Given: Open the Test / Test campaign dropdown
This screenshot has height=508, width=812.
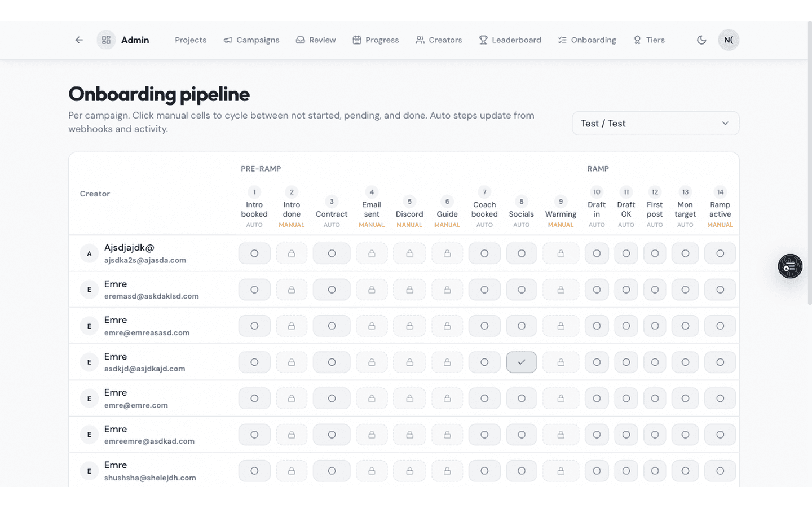Looking at the screenshot, I should [655, 124].
